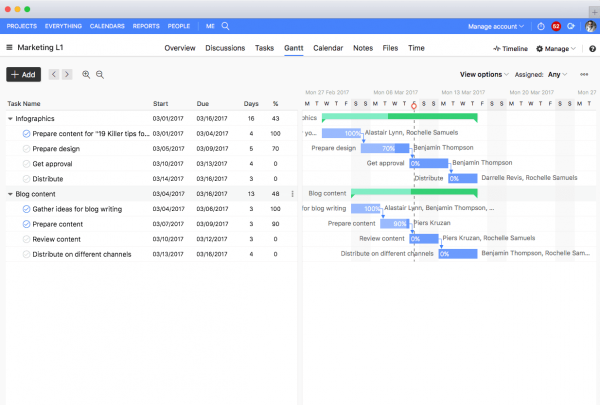Image resolution: width=600 pixels, height=405 pixels.
Task: Zoom in the Gantt chart
Action: click(87, 75)
